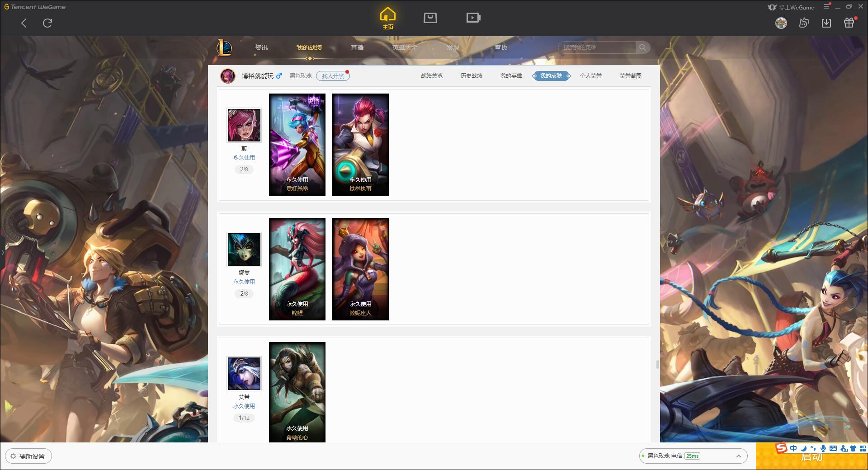This screenshot has height=470, width=868.
Task: Open the 霓虹杀拳 skin card
Action: (x=297, y=145)
